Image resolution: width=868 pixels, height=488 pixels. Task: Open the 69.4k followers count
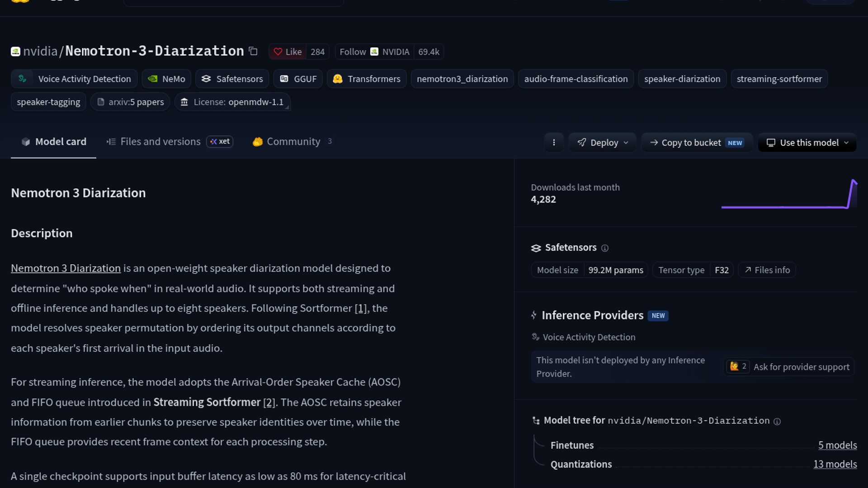(429, 52)
